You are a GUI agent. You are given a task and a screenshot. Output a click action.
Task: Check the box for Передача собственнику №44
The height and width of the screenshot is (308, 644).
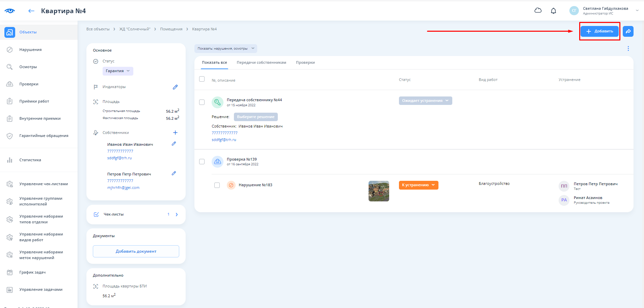point(202,102)
